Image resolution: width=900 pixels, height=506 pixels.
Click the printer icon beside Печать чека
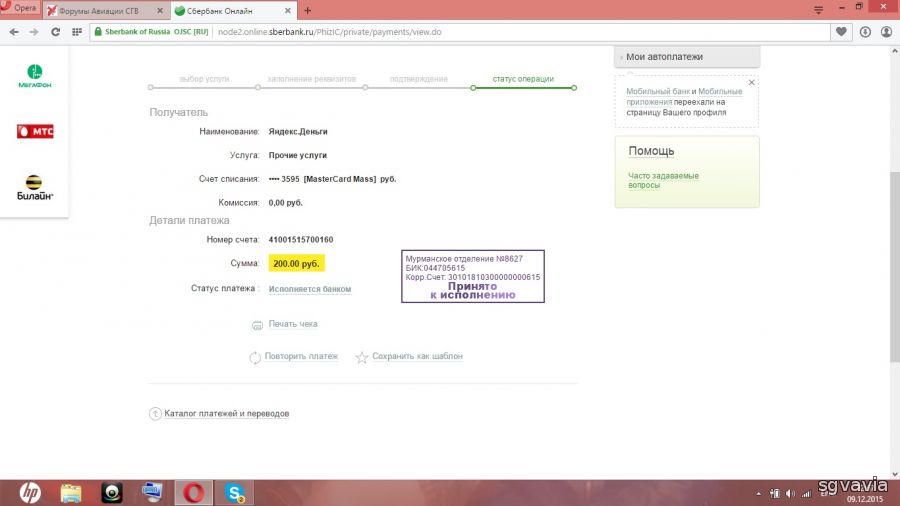click(x=257, y=325)
